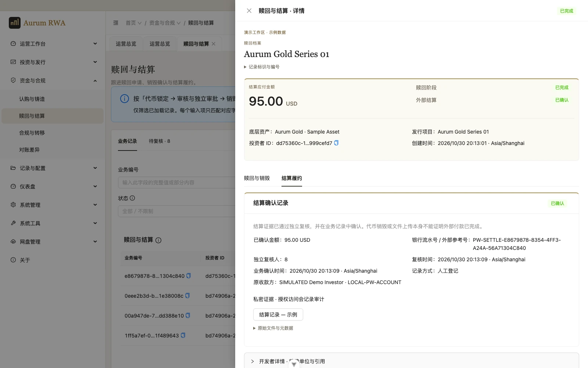The height and width of the screenshot is (368, 588).
Task: Expand the 运营工作台 sidebar group
Action: (95, 44)
